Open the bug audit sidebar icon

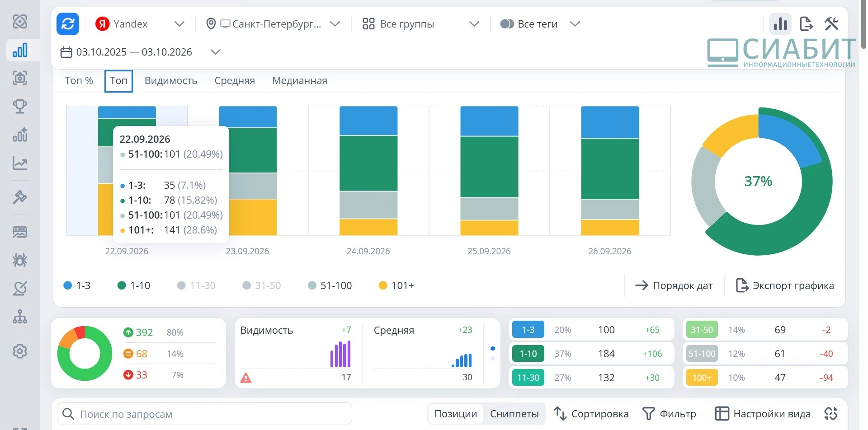click(x=20, y=260)
